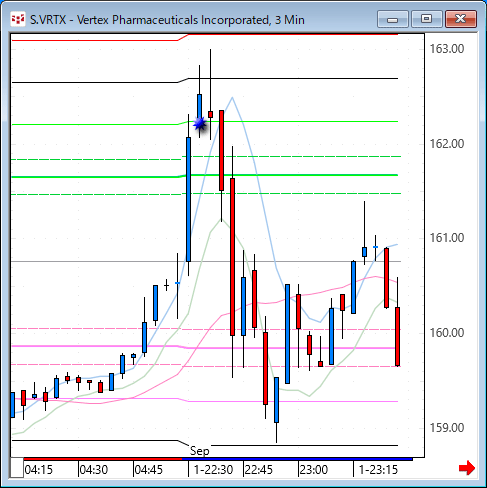Viewport: 487px width, 488px height.
Task: Click the 162.00 price label
Action: 447,144
